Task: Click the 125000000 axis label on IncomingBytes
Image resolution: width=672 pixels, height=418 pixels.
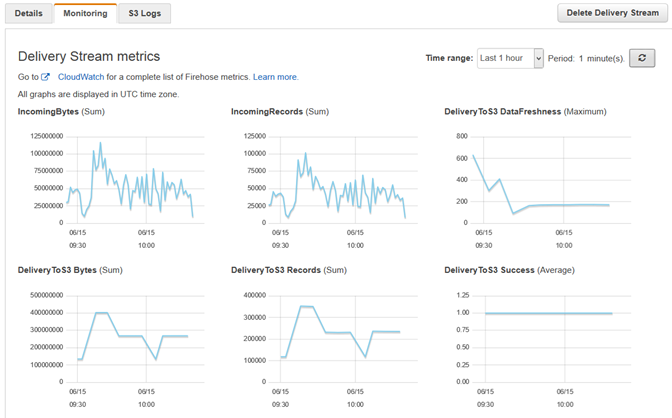Action: click(x=46, y=136)
